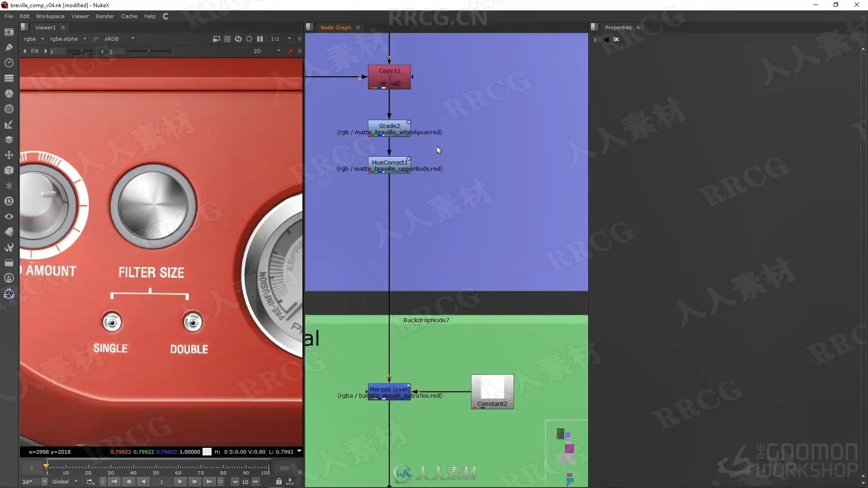Viewport: 868px width, 488px height.
Task: Open the Channel nodes menu (stacked bars)
Action: [9, 78]
